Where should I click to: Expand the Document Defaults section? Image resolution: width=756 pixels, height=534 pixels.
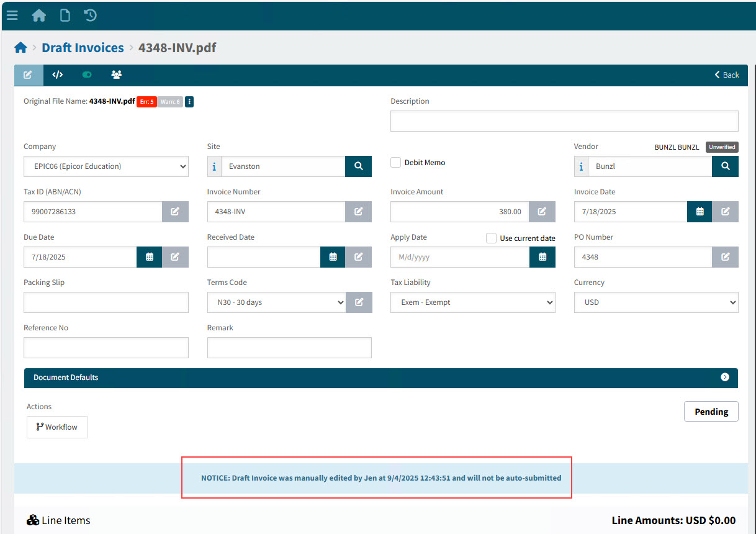click(x=724, y=378)
